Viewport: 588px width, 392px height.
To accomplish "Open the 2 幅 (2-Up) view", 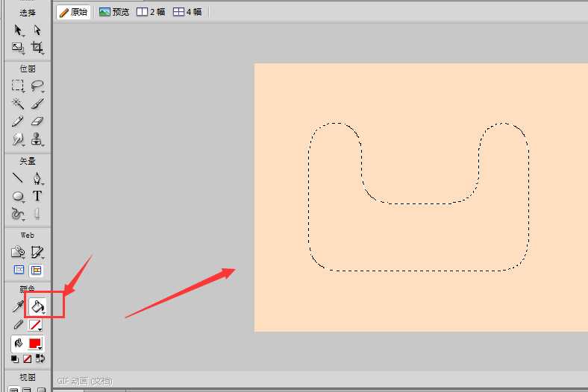I will (x=151, y=12).
